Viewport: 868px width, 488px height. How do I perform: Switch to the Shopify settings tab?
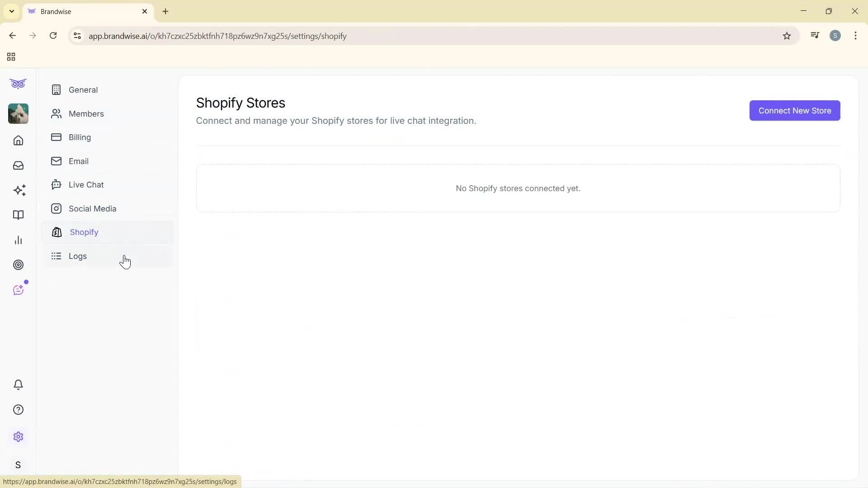tap(83, 232)
